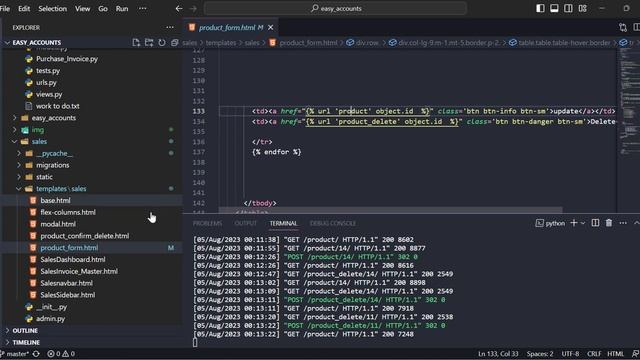
Task: Open Salesnavbar.html file
Action: coord(66,283)
